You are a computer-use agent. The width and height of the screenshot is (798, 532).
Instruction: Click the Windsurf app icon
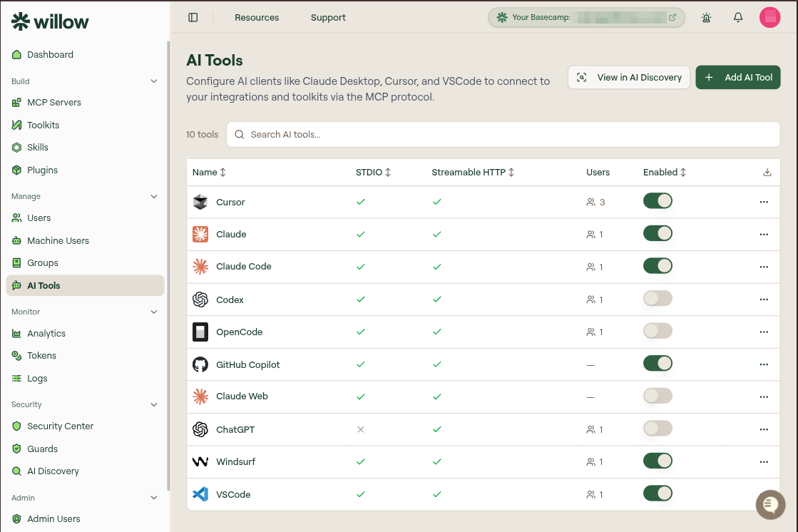point(200,461)
